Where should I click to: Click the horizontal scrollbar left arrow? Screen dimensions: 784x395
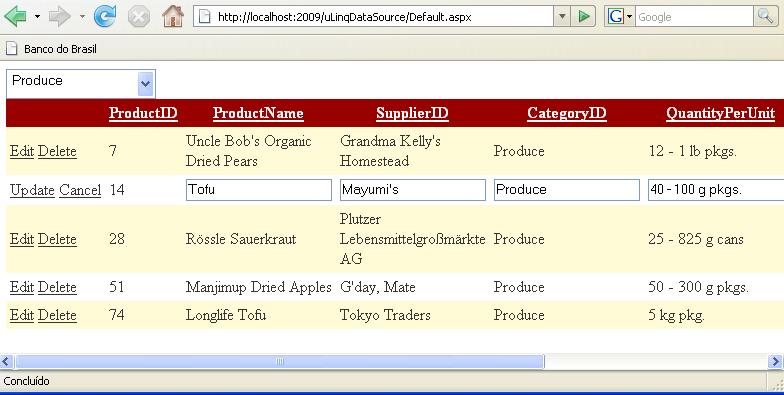click(6, 362)
